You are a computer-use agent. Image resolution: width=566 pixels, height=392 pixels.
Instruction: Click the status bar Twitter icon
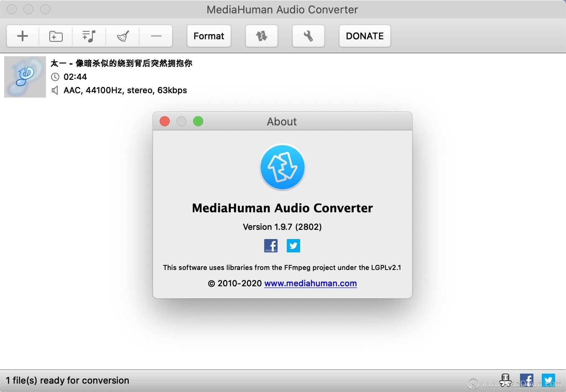pos(548,380)
